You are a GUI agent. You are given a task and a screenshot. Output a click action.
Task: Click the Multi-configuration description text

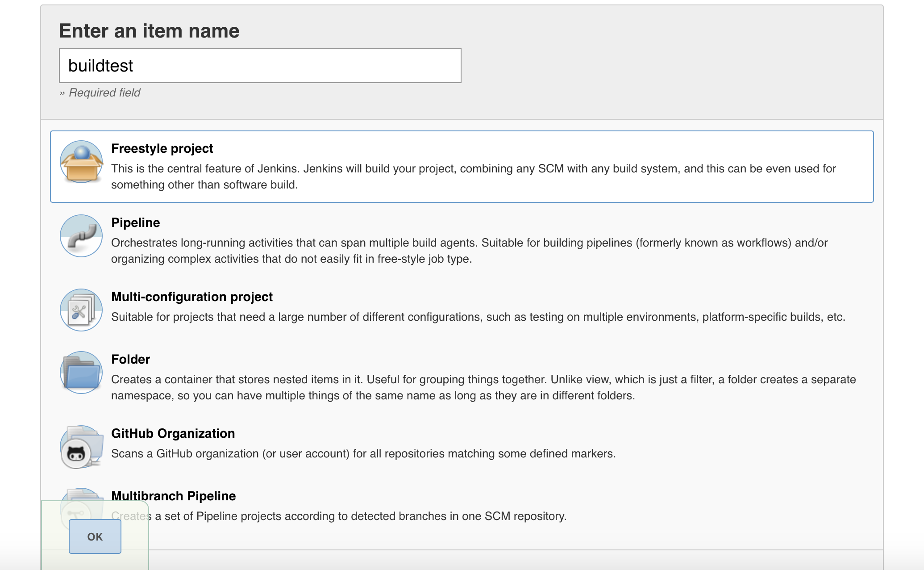point(478,317)
